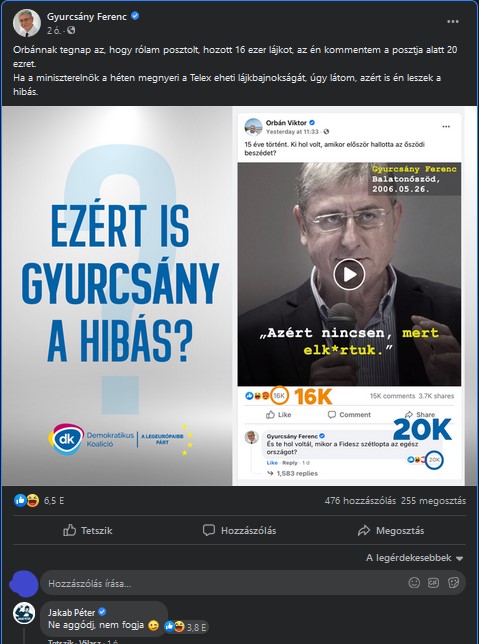Click the GIF icon in comment box
479x644 pixels.
tap(433, 582)
